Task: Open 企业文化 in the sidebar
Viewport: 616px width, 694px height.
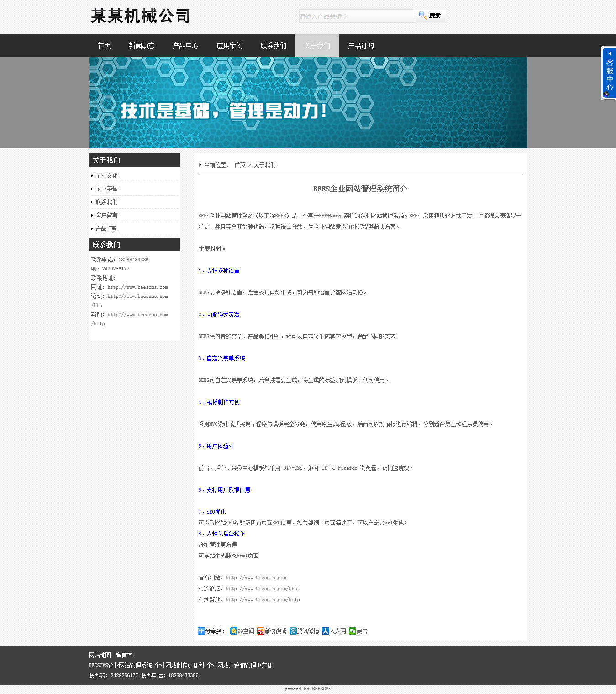Action: [107, 175]
